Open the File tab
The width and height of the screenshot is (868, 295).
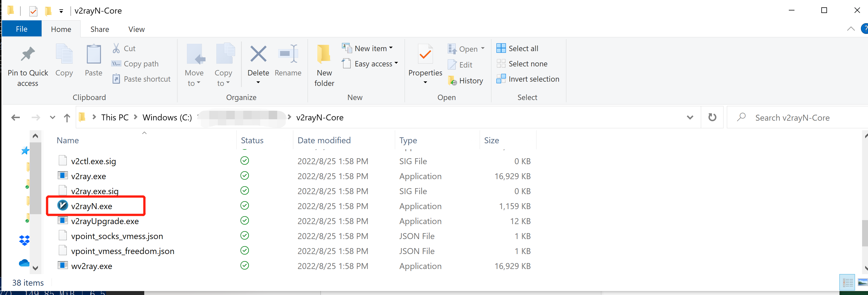pos(21,29)
